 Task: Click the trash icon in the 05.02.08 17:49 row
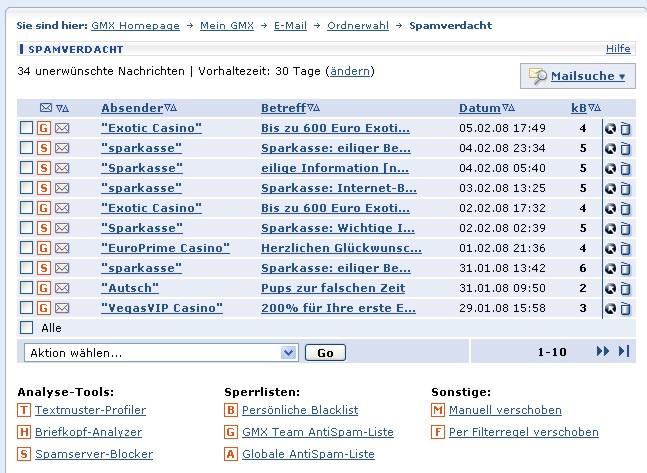pos(626,129)
